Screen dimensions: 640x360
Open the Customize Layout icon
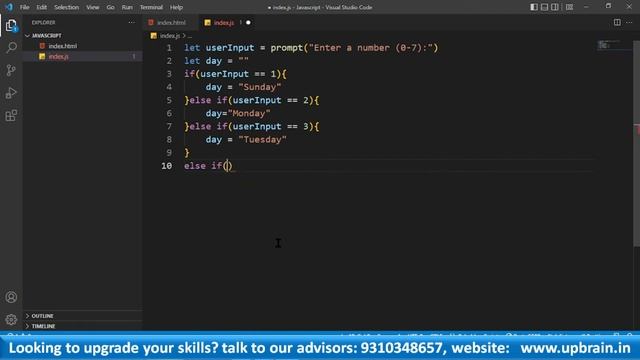[x=569, y=7]
